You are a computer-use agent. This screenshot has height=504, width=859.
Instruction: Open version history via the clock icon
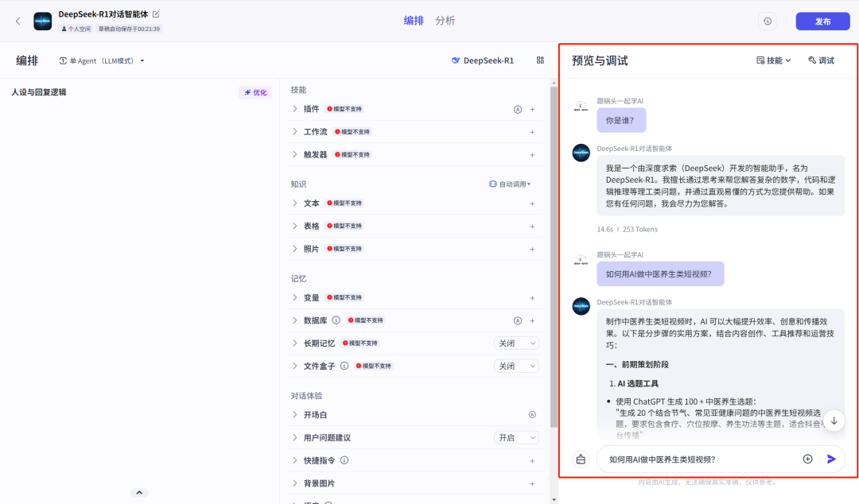[x=767, y=21]
